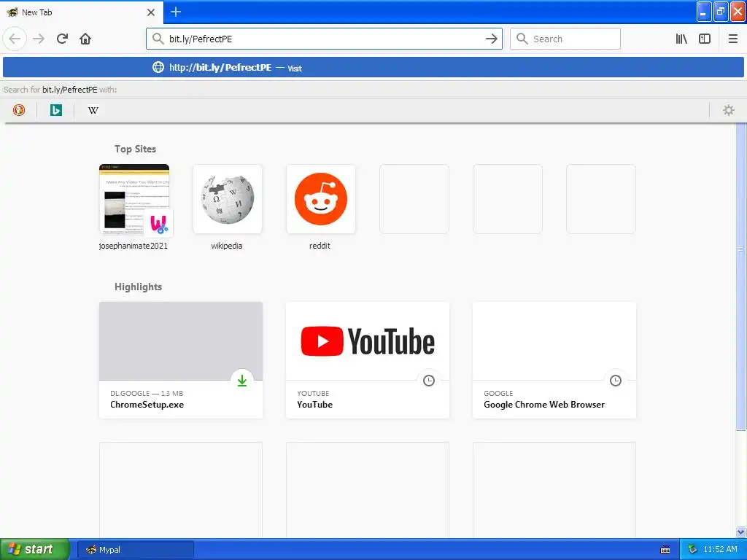Search with the Wikipedia W icon

tap(93, 110)
